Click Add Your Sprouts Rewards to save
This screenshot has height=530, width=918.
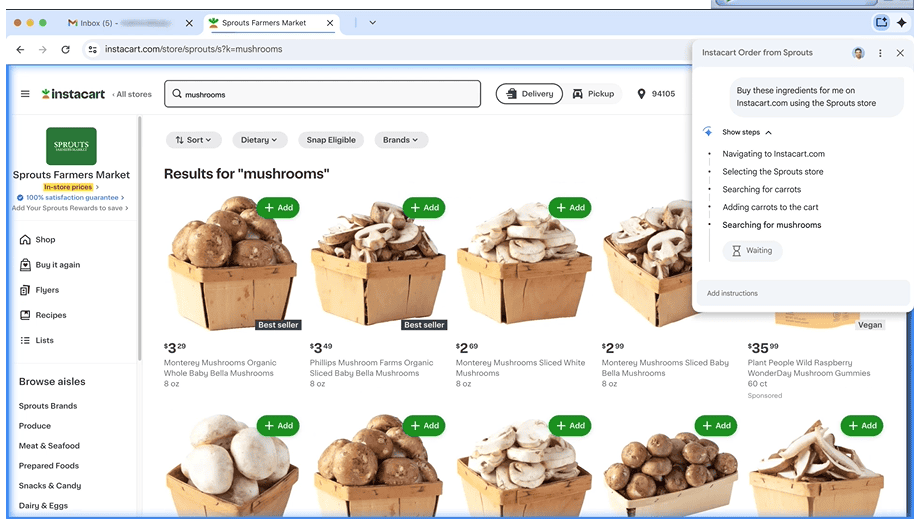pyautogui.click(x=70, y=208)
